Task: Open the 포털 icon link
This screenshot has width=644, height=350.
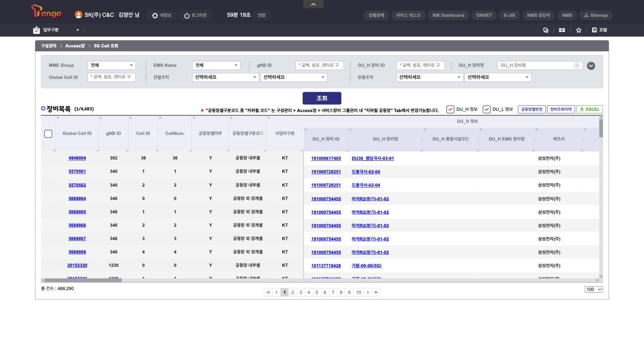Action: (600, 30)
